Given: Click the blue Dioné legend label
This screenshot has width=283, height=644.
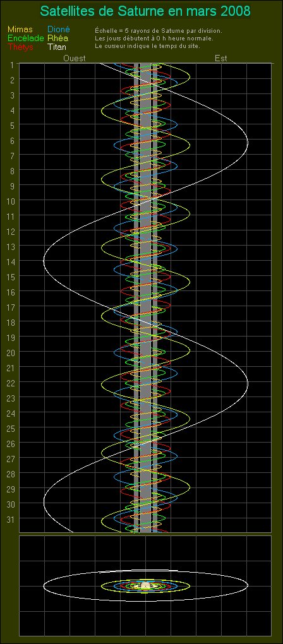Looking at the screenshot, I should tap(59, 30).
